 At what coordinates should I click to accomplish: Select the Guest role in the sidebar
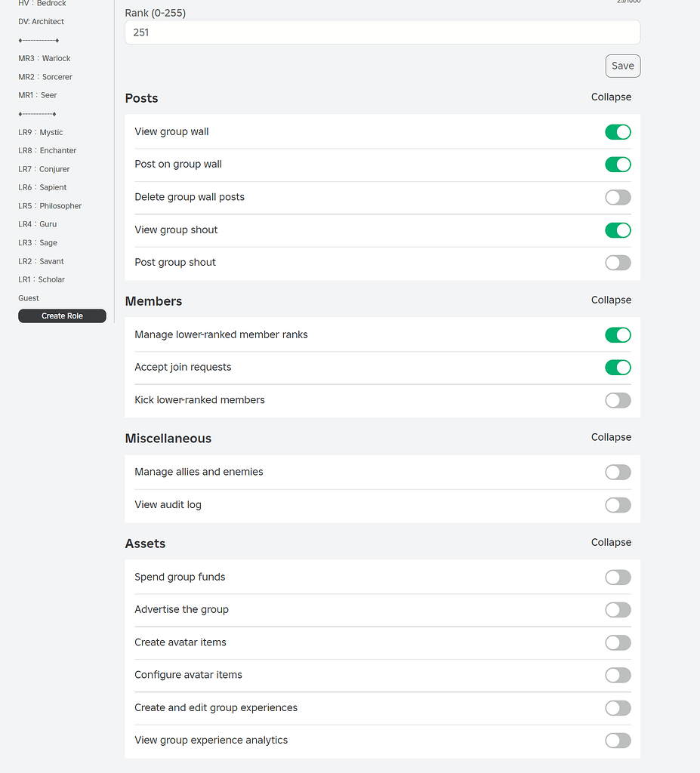click(28, 297)
